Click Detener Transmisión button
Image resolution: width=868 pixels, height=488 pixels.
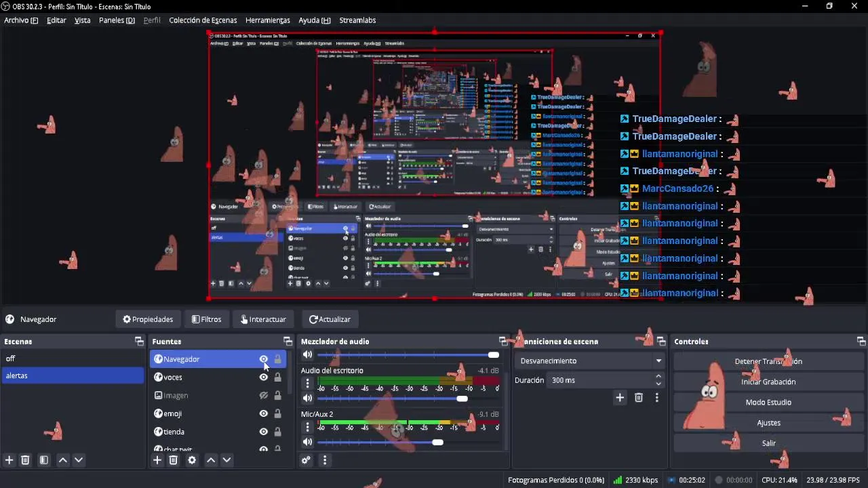point(768,361)
